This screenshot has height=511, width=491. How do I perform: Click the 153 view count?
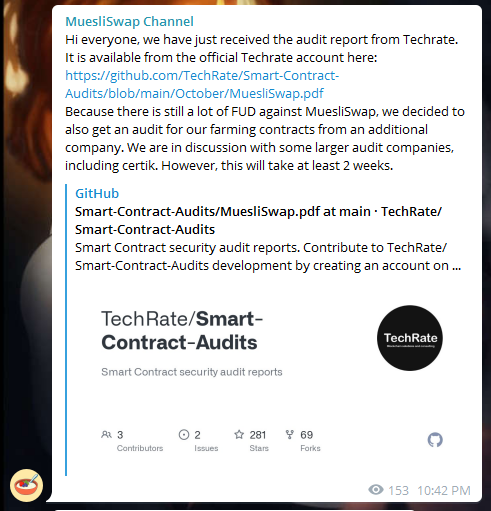pos(398,490)
